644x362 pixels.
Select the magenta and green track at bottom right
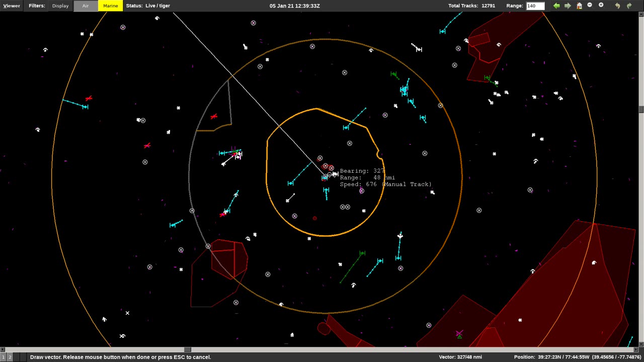[459, 334]
